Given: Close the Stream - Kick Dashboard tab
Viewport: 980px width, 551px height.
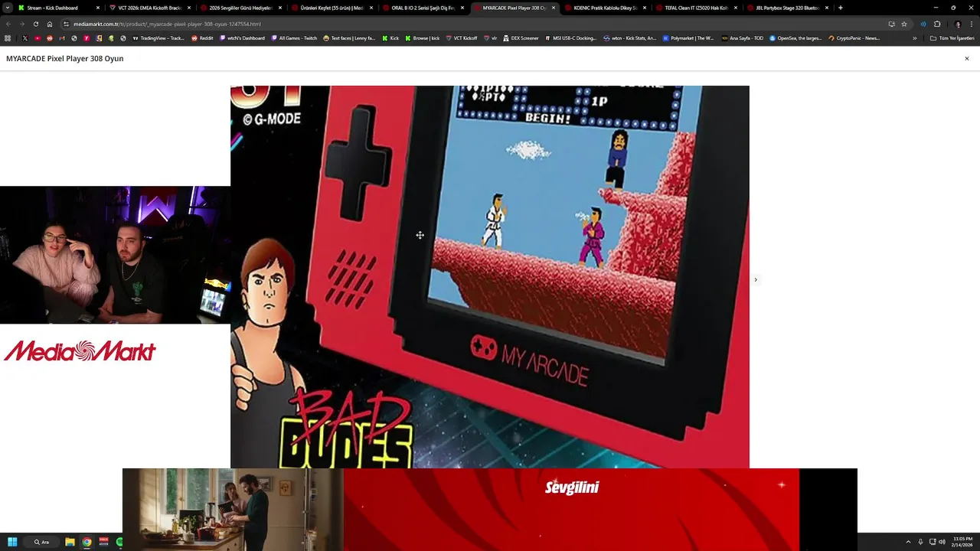Looking at the screenshot, I should (98, 8).
